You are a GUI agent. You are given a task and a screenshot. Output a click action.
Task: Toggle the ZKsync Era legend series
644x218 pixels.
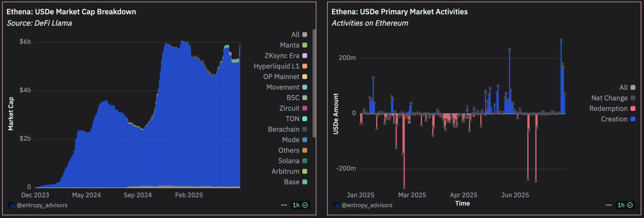tap(286, 56)
